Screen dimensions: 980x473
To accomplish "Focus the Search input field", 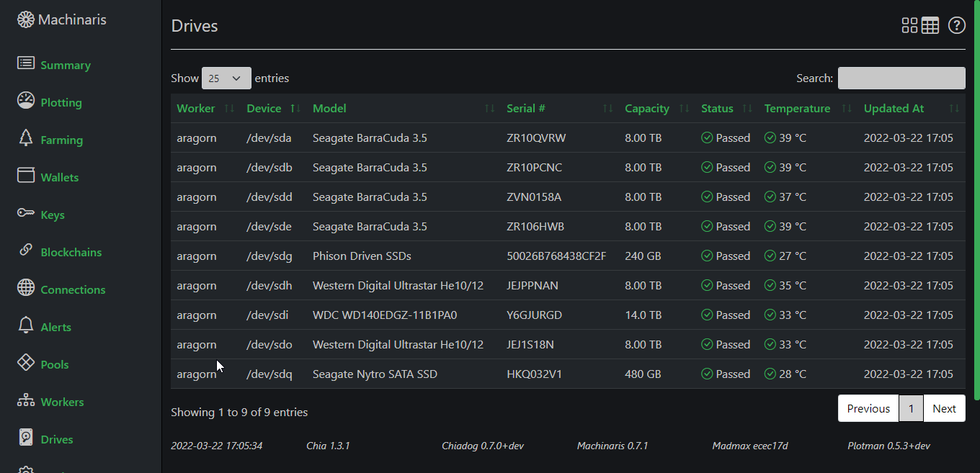I will click(901, 78).
